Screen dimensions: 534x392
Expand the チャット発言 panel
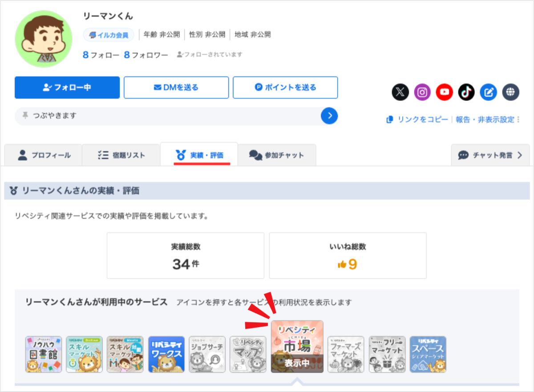tap(490, 155)
